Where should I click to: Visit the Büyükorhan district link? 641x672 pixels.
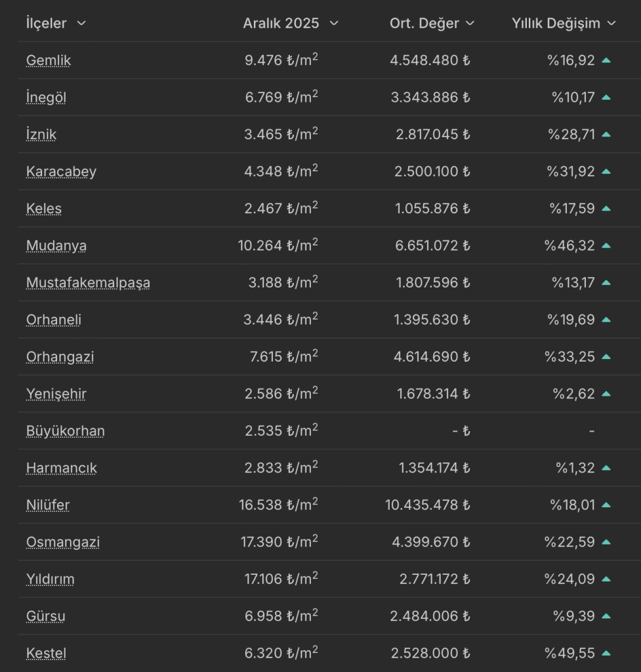point(65,431)
